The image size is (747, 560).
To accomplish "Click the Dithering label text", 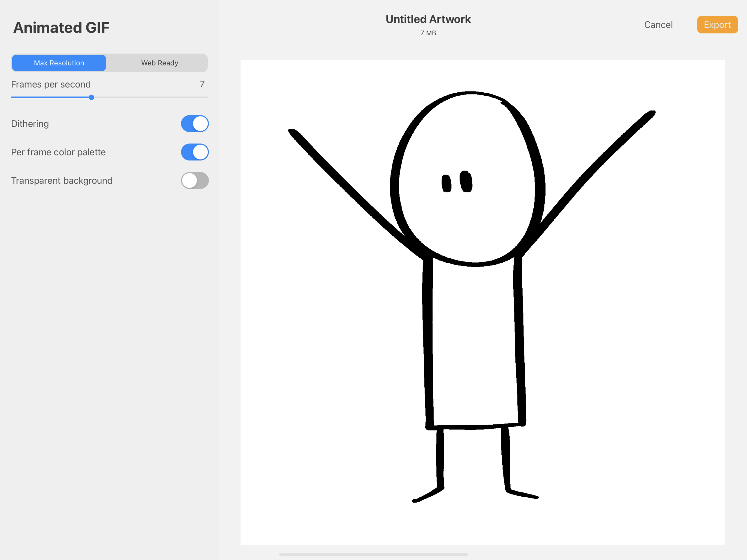I will pyautogui.click(x=30, y=124).
